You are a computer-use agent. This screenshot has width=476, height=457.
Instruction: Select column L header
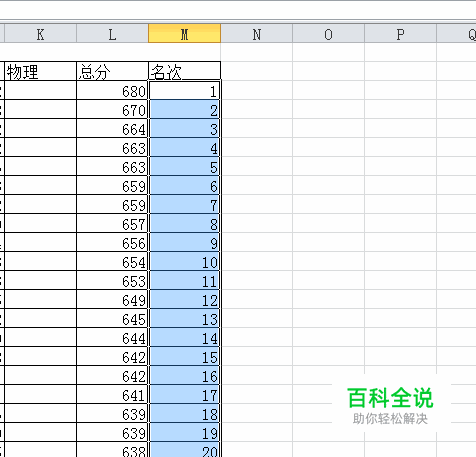point(112,33)
